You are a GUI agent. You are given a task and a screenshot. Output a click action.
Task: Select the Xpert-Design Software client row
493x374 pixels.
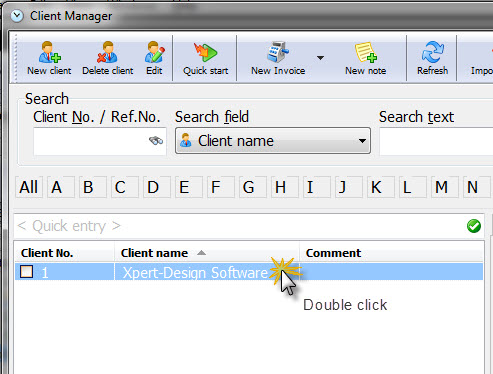249,272
